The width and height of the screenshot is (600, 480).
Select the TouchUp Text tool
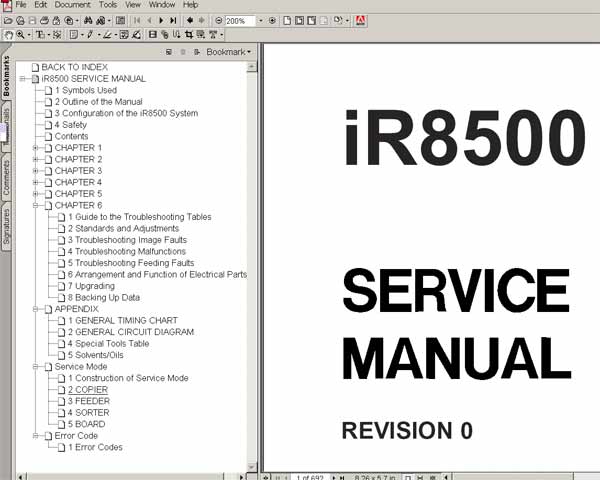click(213, 35)
